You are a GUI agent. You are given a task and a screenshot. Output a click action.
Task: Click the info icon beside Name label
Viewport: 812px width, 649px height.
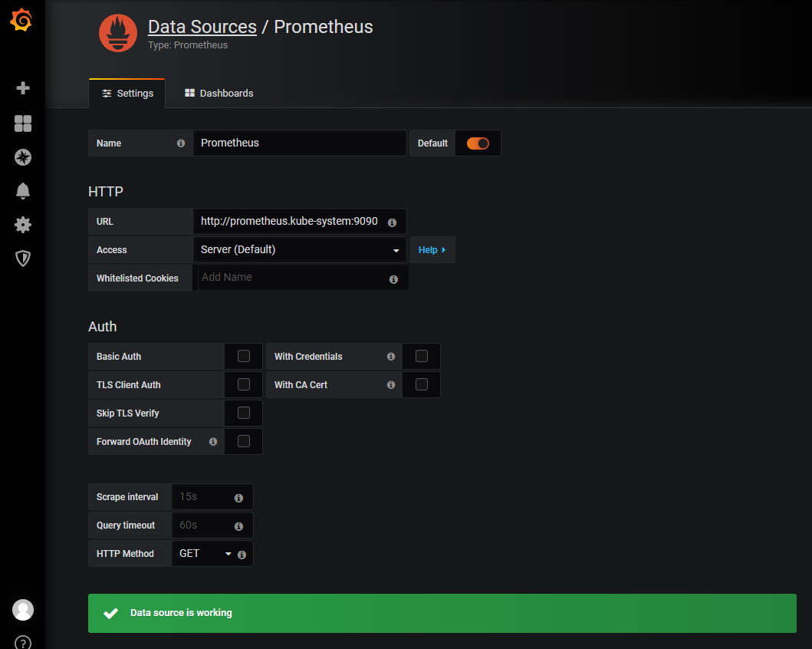coord(181,143)
